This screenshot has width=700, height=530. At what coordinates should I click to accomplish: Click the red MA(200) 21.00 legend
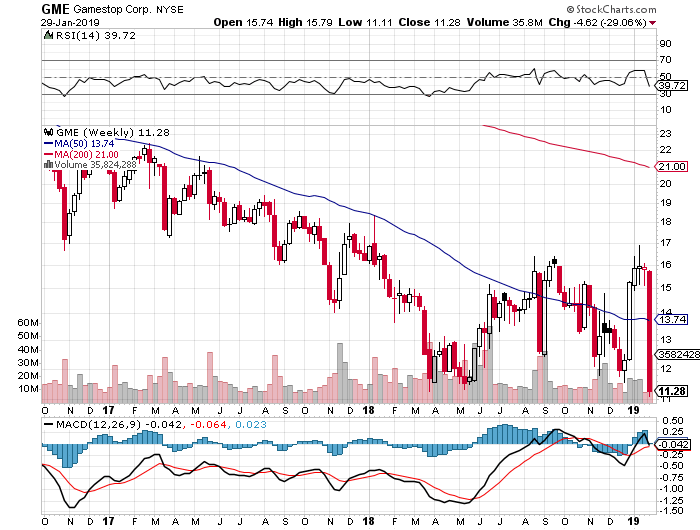[x=81, y=154]
